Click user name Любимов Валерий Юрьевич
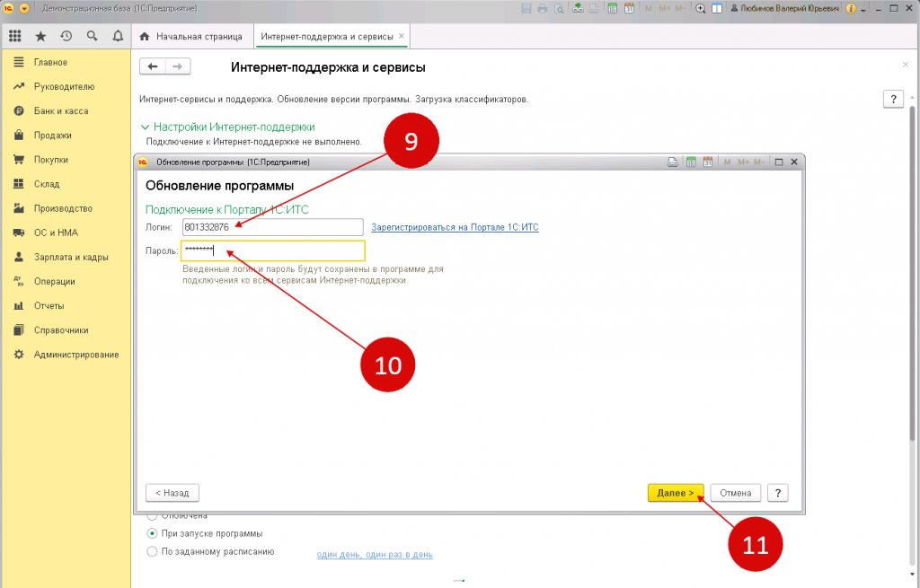 (784, 8)
